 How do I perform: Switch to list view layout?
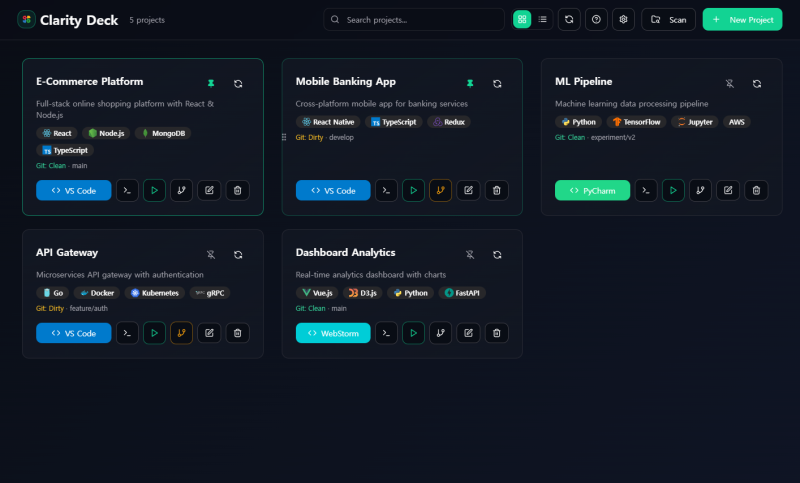(542, 19)
